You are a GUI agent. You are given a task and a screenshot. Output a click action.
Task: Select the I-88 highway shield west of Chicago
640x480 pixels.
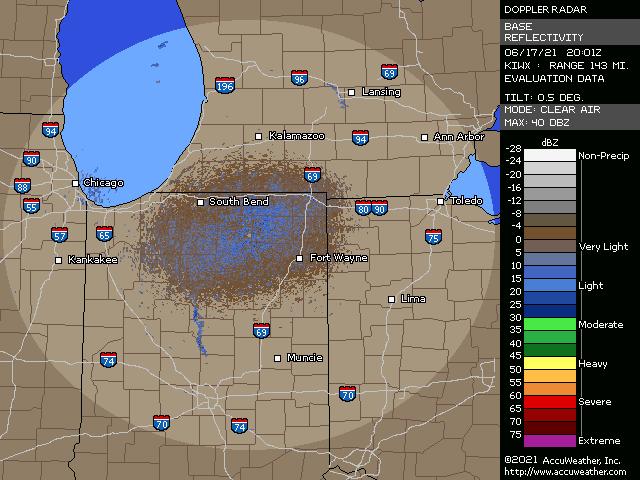(22, 186)
